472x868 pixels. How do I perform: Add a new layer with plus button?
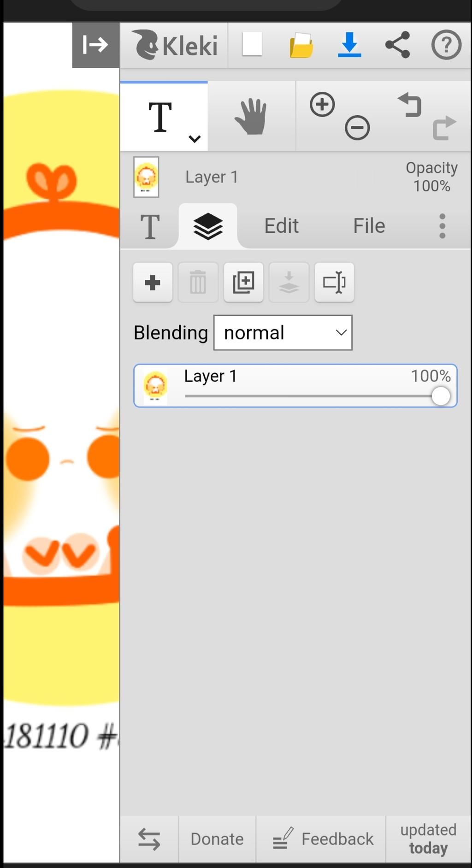pyautogui.click(x=153, y=282)
